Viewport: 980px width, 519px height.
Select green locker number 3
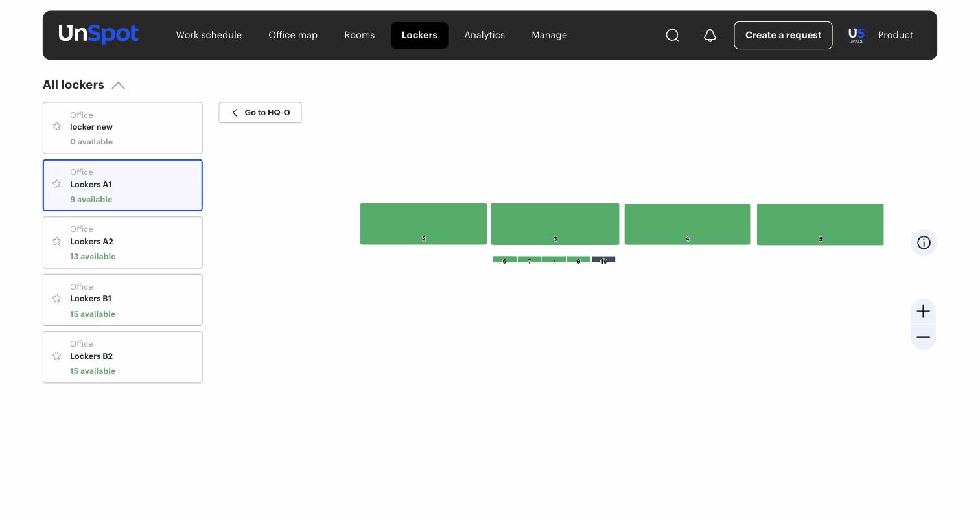(x=555, y=224)
